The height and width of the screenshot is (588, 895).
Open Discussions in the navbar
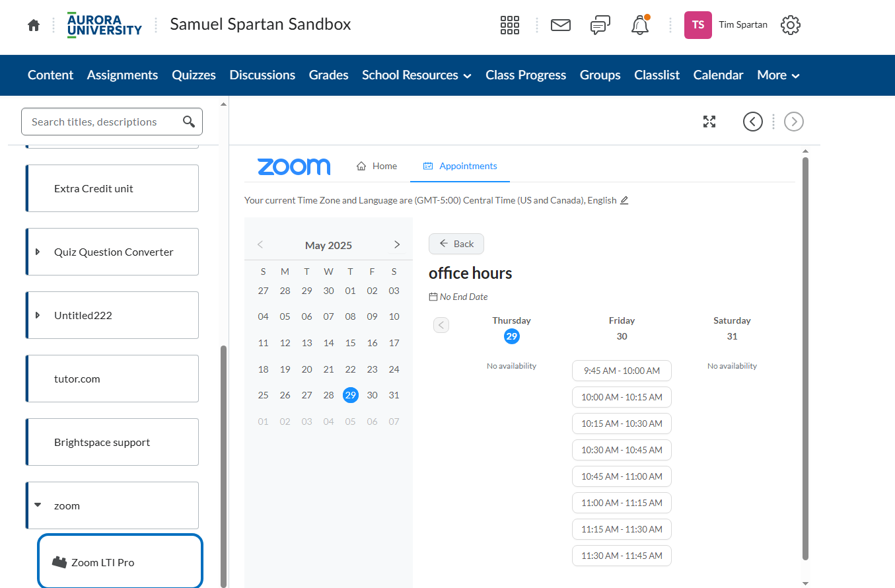coord(262,75)
